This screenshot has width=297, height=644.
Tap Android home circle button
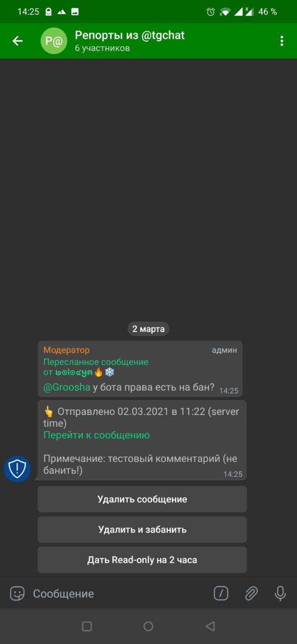(x=148, y=626)
